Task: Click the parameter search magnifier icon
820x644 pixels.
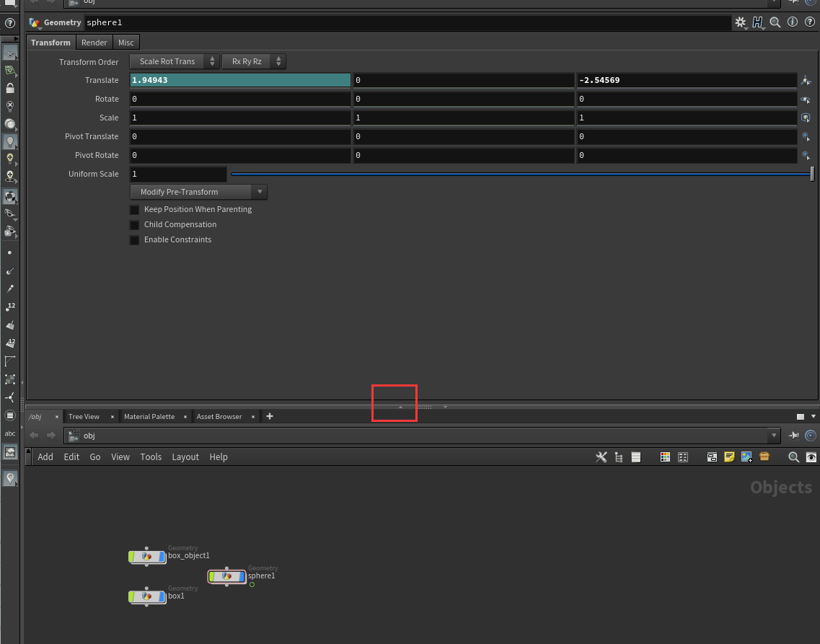Action: [775, 22]
